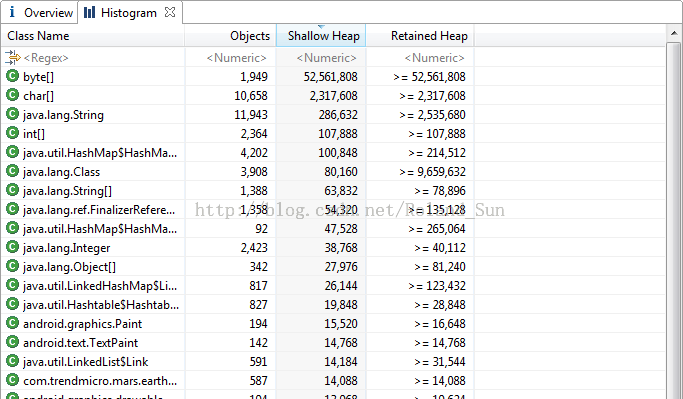Click the class icon for java.lang.Object[]

coord(13,266)
